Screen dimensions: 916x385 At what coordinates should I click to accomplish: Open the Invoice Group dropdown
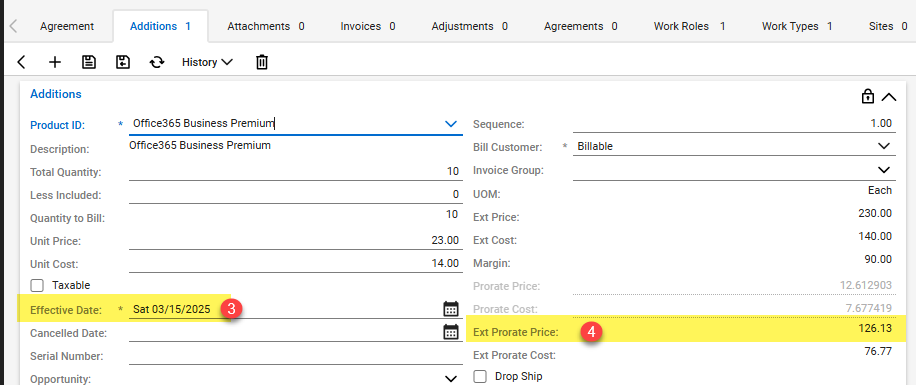(884, 170)
